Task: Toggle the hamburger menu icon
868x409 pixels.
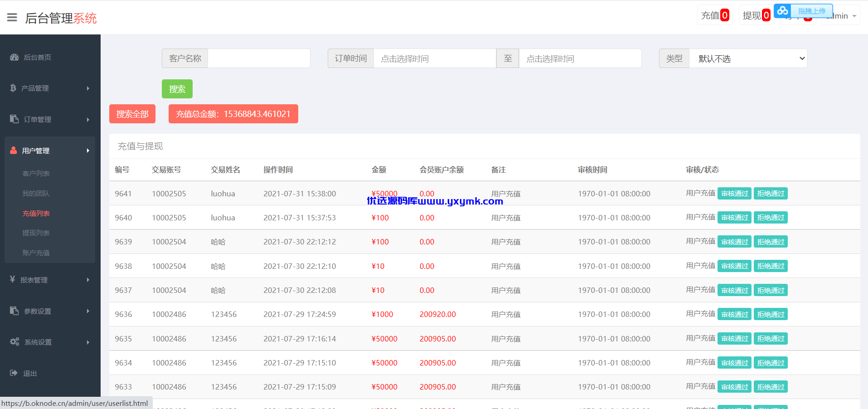Action: (12, 18)
